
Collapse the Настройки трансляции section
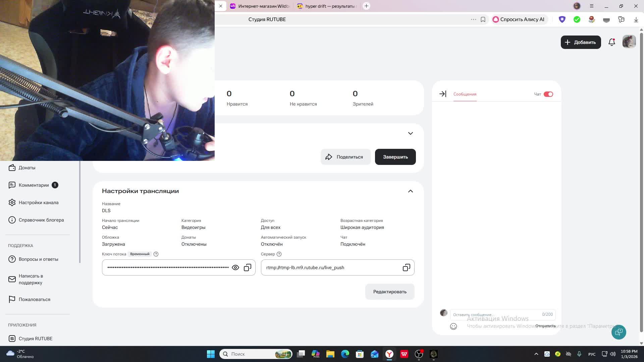click(410, 191)
